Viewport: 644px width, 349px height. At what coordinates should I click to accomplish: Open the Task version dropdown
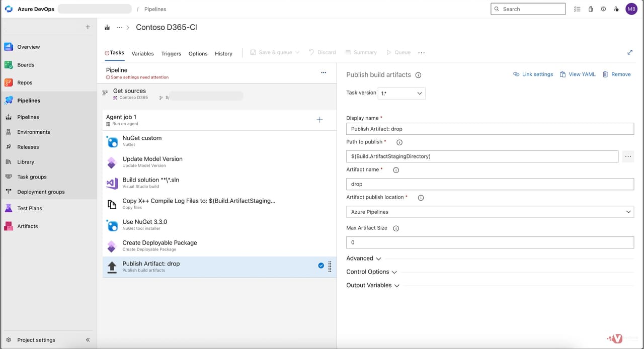pyautogui.click(x=401, y=93)
